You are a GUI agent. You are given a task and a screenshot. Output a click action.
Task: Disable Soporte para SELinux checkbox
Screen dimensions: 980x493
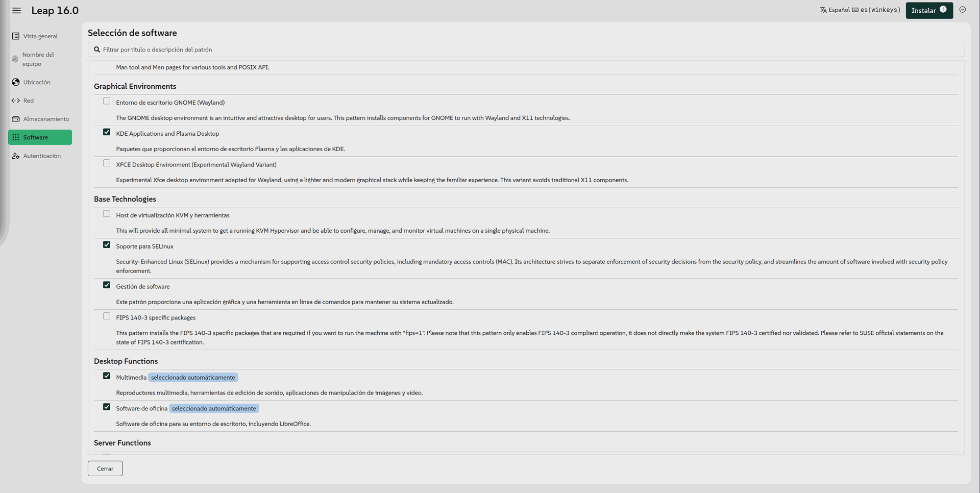107,245
